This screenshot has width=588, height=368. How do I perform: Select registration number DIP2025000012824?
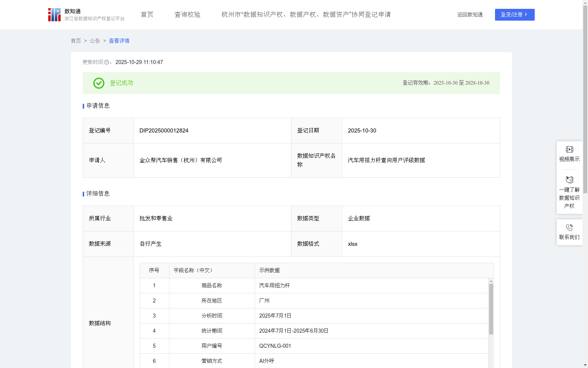[164, 131]
